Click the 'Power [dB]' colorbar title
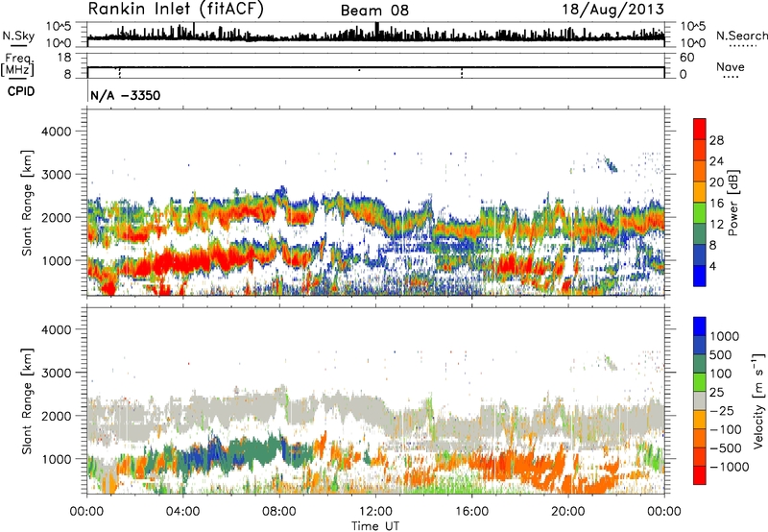 point(732,204)
